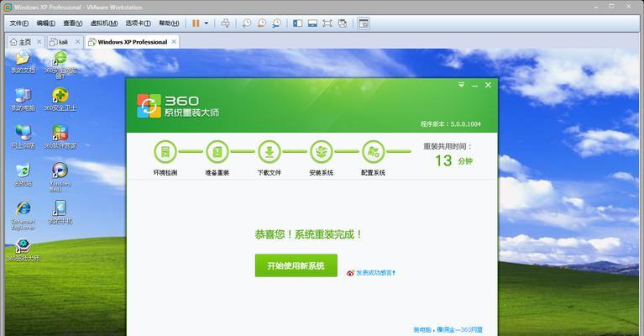
Task: Click the 安装系统 step icon
Action: [x=322, y=152]
